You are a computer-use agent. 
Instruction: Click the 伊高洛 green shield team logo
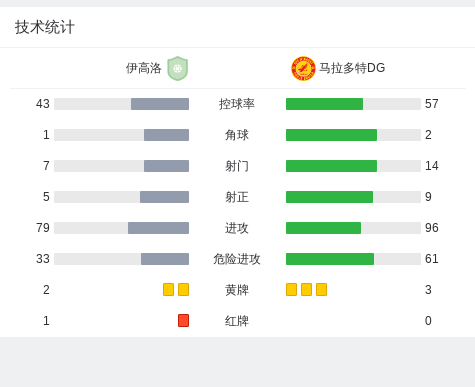pos(178,68)
